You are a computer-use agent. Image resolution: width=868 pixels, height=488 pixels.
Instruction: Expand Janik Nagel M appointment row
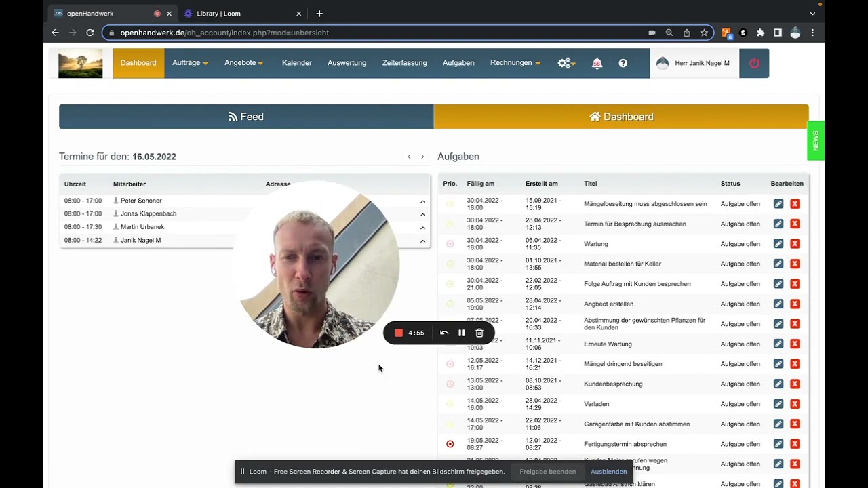coord(422,241)
